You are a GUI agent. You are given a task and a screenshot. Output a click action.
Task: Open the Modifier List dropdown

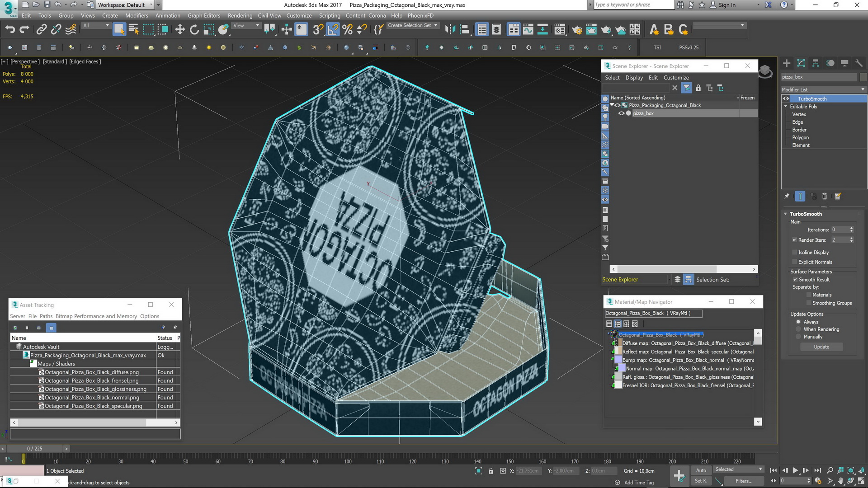[823, 89]
